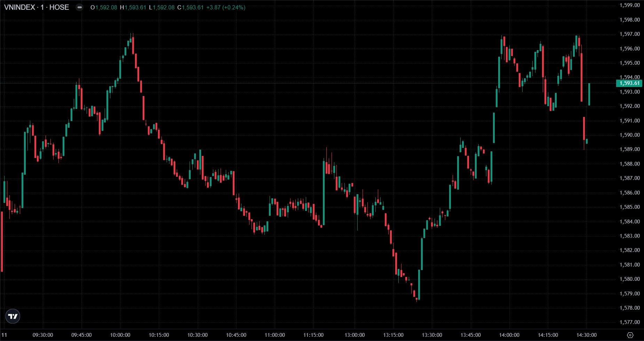644x341 pixels.
Task: Click the VNINDEX · 1 · HOSE symbol title
Action: pyautogui.click(x=37, y=7)
